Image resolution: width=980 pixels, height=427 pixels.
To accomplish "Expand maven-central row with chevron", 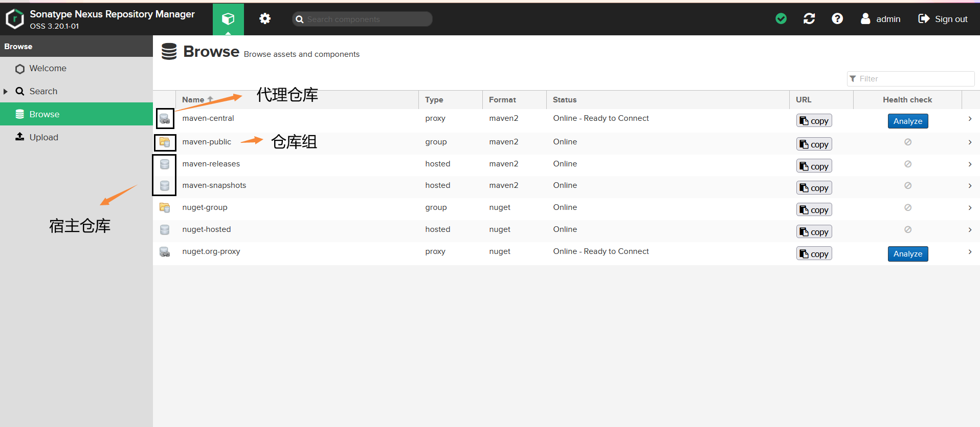I will pos(970,118).
